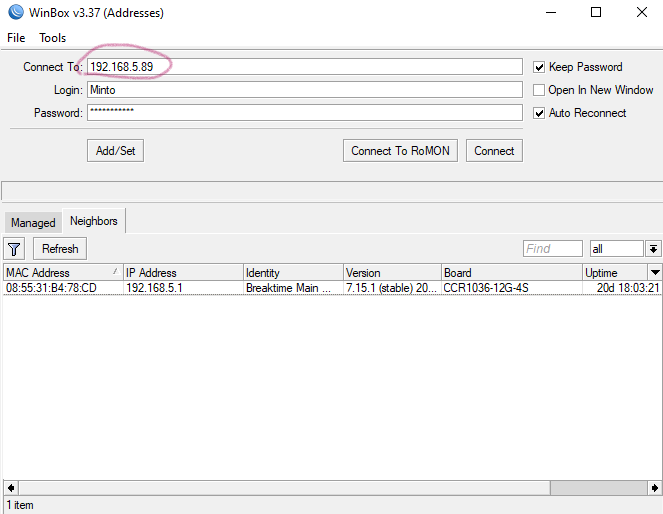The height and width of the screenshot is (514, 663).
Task: Sort by the Version column header
Action: pyautogui.click(x=392, y=273)
